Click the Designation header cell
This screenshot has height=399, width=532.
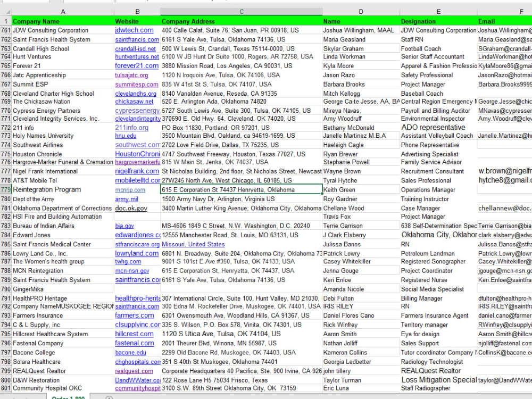[x=438, y=21]
